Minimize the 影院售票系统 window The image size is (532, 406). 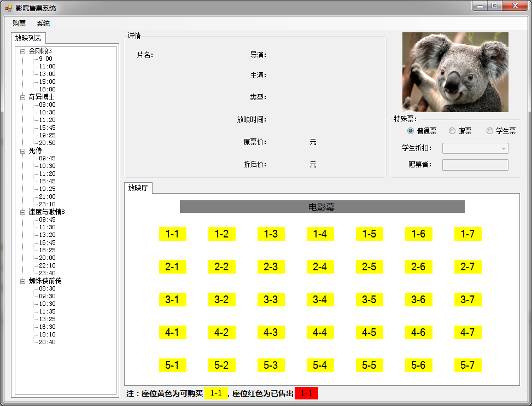tap(480, 6)
